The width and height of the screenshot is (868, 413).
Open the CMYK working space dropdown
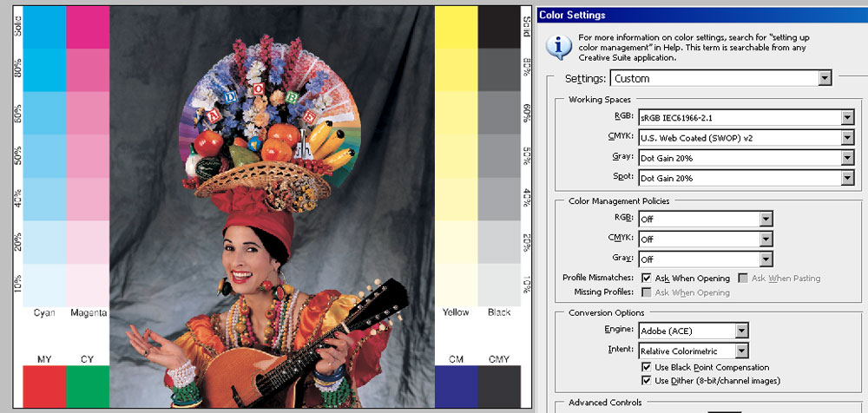(x=746, y=138)
